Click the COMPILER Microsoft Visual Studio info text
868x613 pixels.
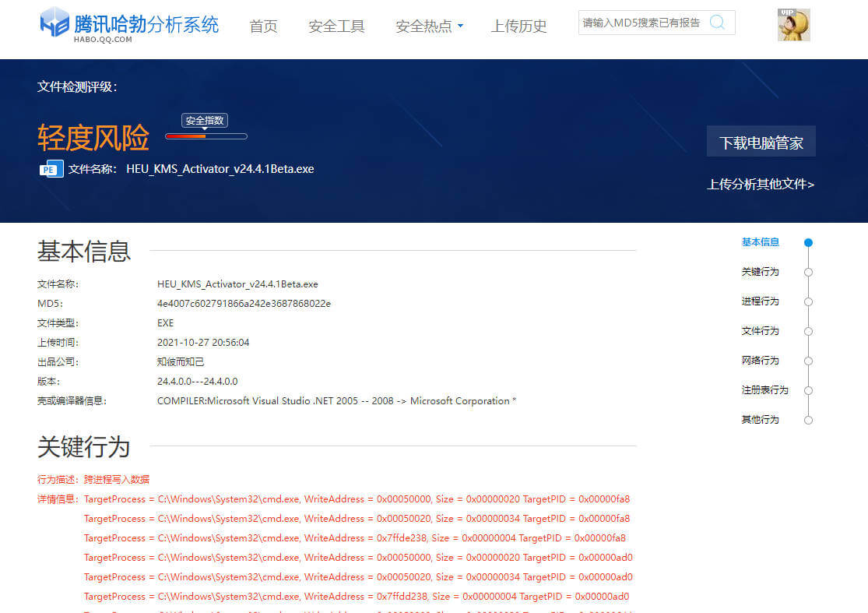[x=336, y=401]
